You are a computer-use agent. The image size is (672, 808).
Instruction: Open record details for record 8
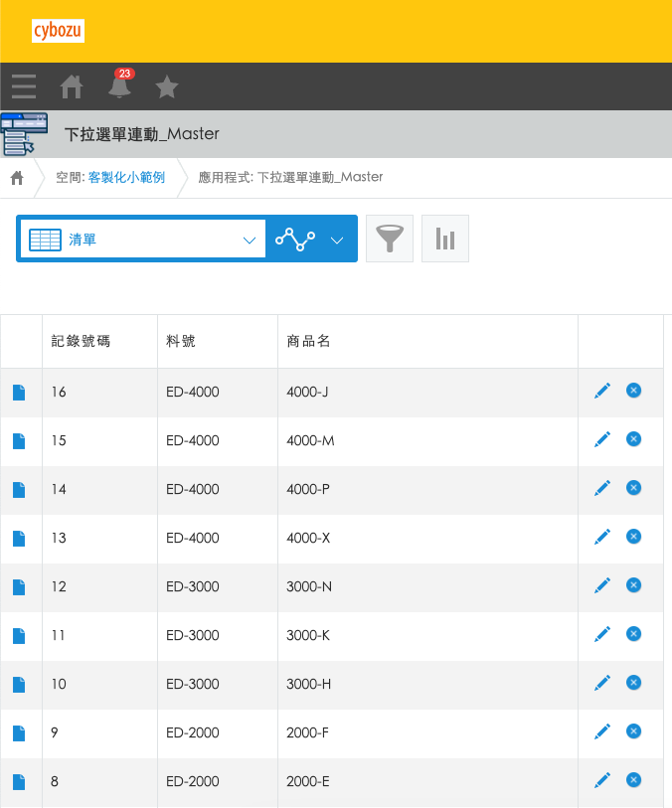[19, 782]
